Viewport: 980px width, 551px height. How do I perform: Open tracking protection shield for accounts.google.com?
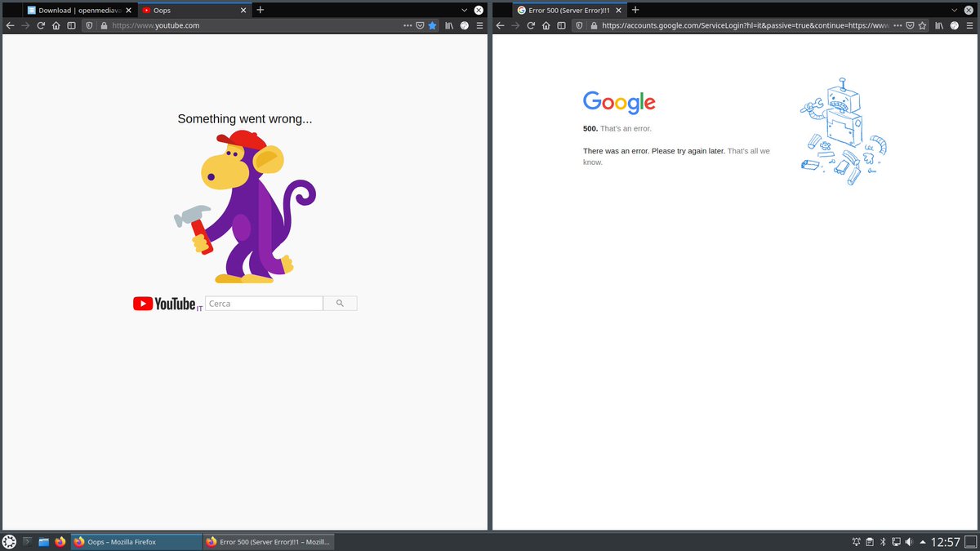pos(580,25)
